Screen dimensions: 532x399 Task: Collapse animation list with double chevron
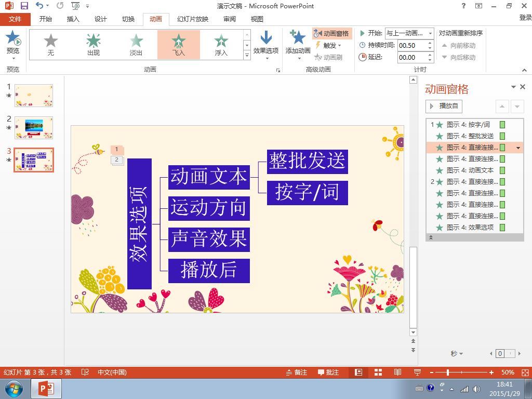coord(431,237)
